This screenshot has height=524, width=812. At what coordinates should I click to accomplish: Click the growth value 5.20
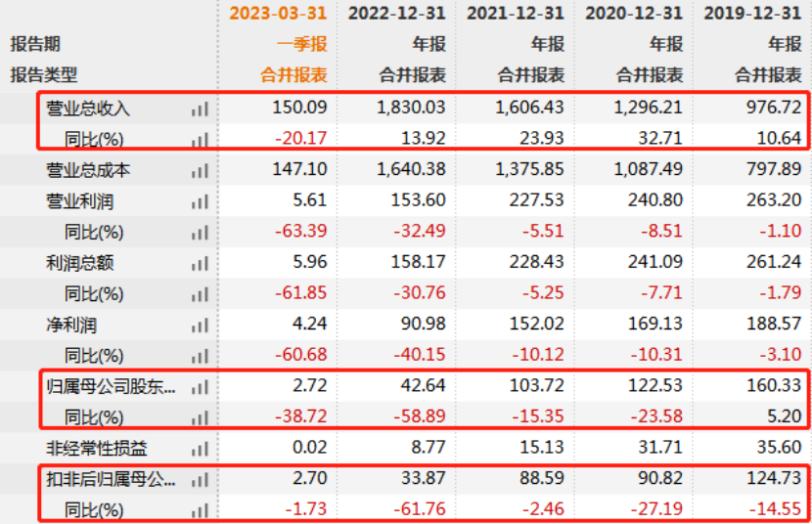click(784, 415)
